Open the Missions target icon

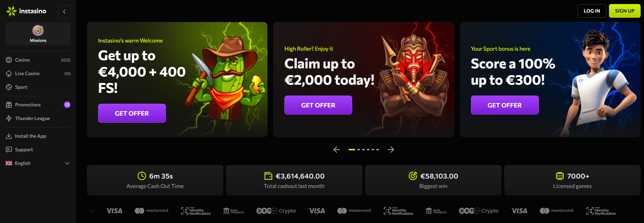38,31
